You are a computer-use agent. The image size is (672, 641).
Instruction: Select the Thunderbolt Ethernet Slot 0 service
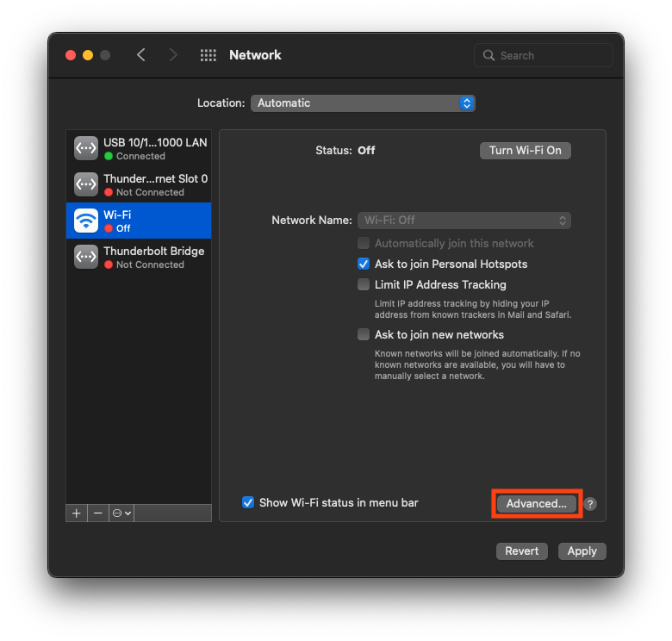pyautogui.click(x=139, y=184)
